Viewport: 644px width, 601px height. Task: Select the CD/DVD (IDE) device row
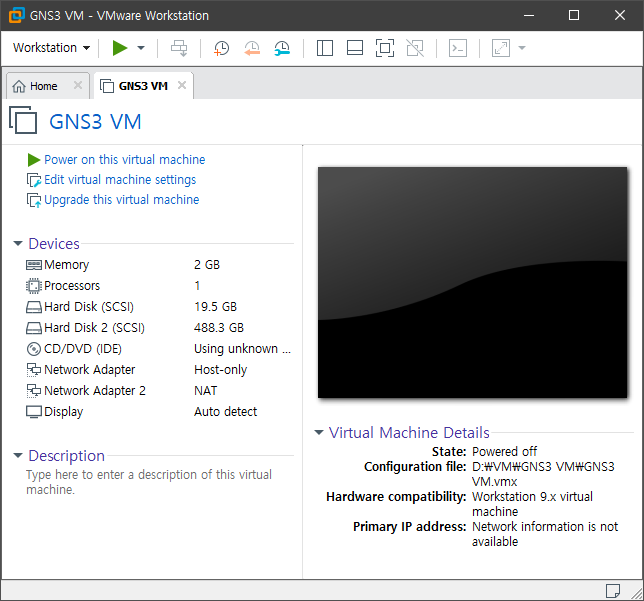(x=158, y=349)
